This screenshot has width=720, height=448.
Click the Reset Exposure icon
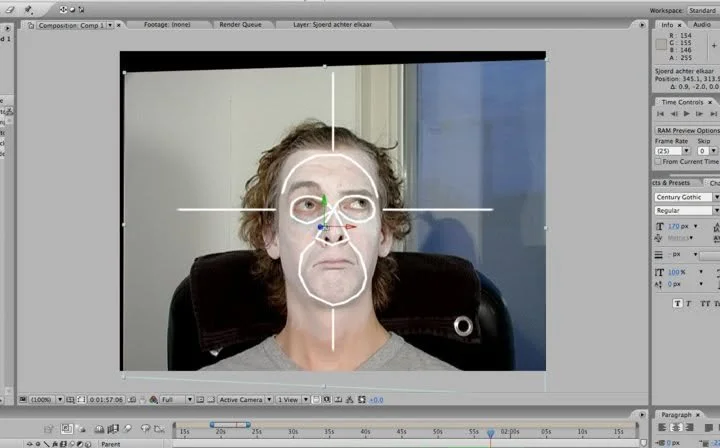point(361,400)
